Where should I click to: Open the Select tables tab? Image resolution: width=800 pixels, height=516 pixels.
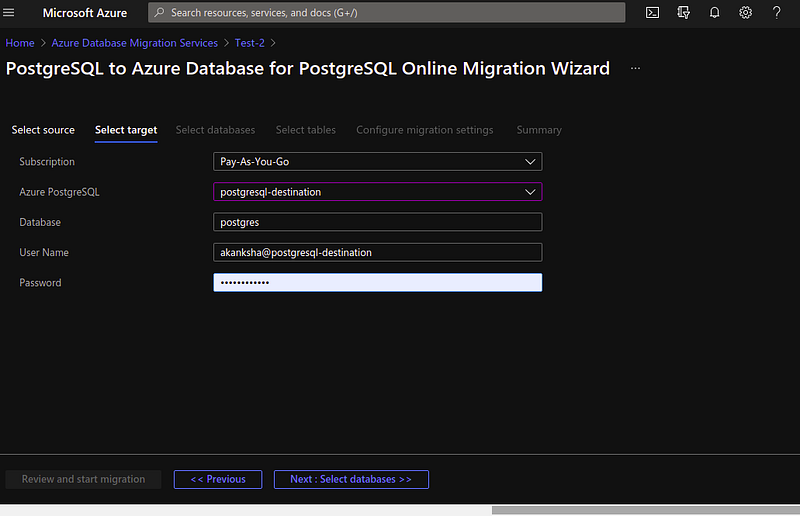pyautogui.click(x=306, y=130)
